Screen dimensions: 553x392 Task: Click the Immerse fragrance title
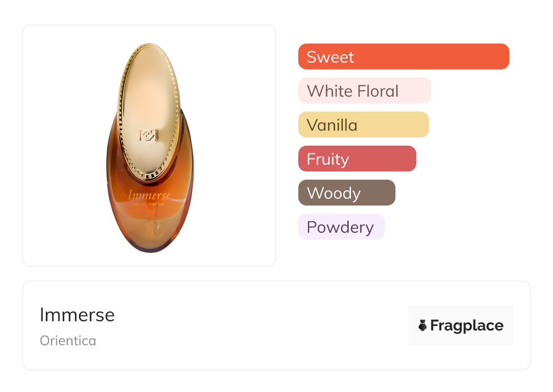[x=77, y=315]
